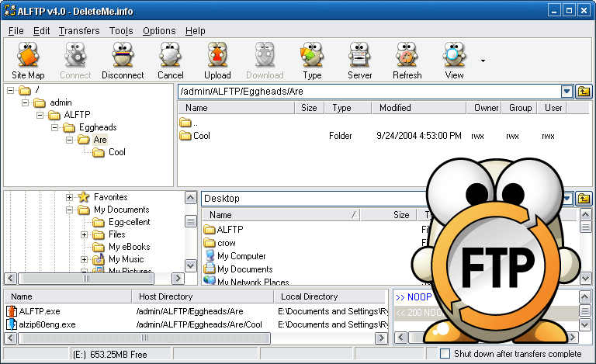Image resolution: width=596 pixels, height=364 pixels.
Task: Click the Upload toolbar icon
Action: (217, 61)
